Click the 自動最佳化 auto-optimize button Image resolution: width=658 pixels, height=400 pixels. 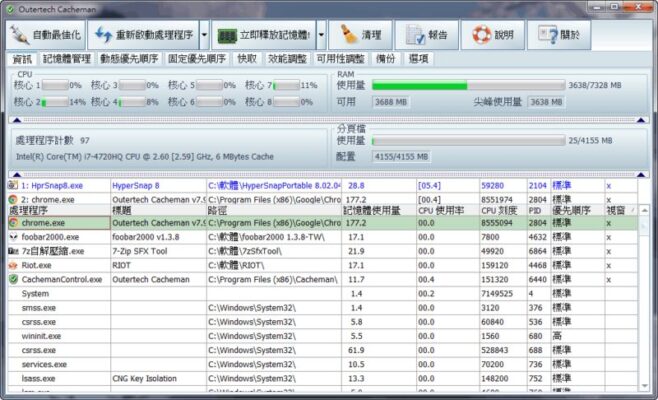click(x=46, y=35)
